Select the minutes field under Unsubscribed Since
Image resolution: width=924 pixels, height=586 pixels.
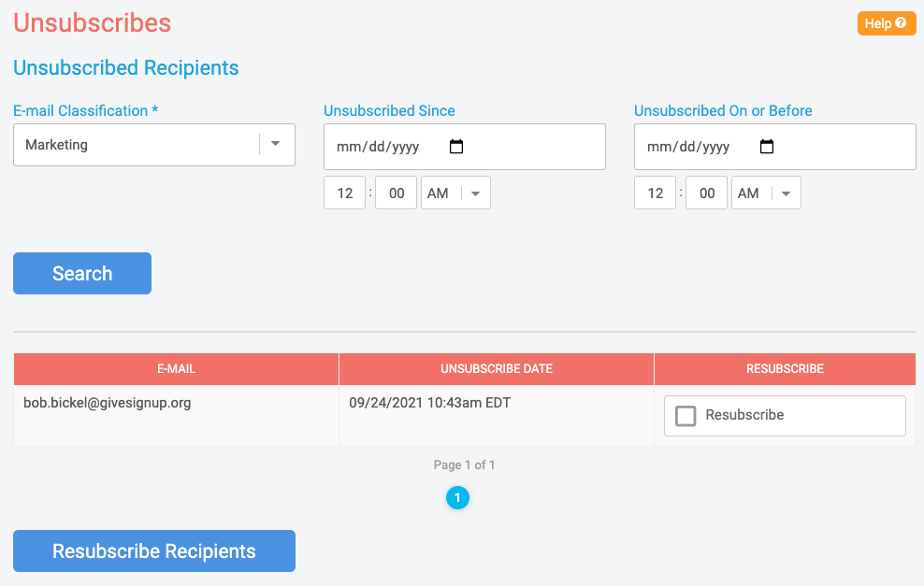[x=396, y=193]
